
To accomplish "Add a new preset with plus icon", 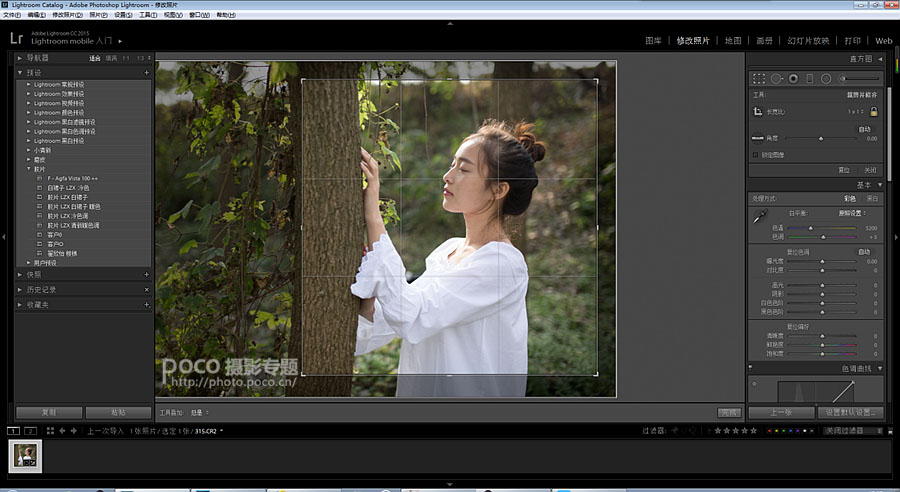I will coord(146,73).
